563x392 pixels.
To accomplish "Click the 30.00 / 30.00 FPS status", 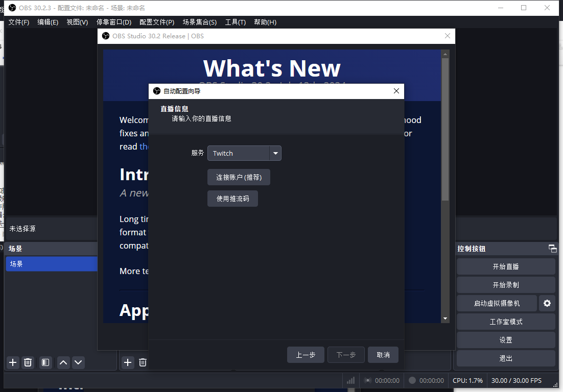I will 517,381.
